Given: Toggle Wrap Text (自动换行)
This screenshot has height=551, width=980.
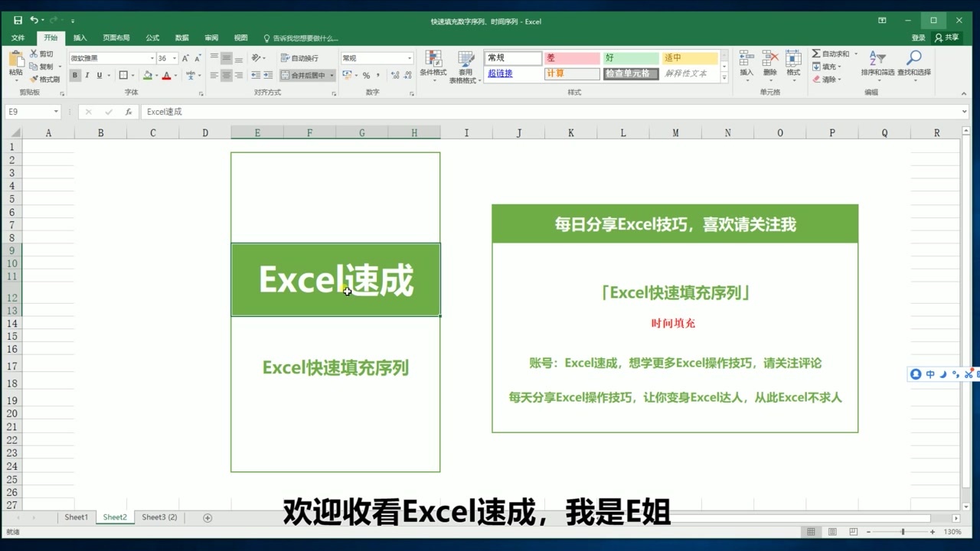Looking at the screenshot, I should pos(299,58).
